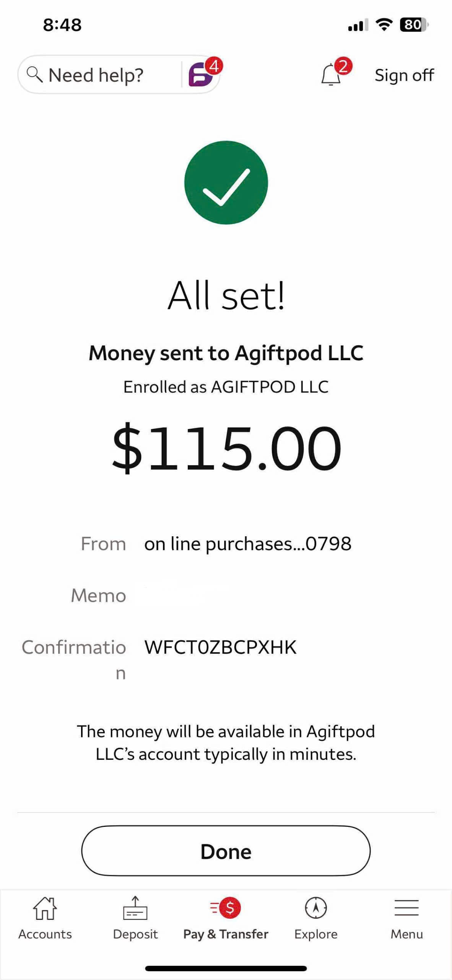Viewport: 452px width, 980px height.
Task: Tap the $115.00 amount text
Action: tap(226, 448)
